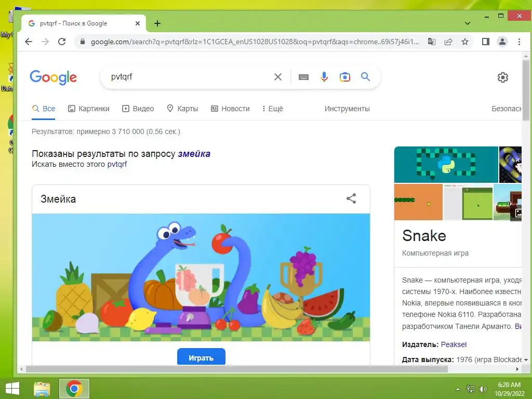Open Chrome three-dot menu
The height and width of the screenshot is (399, 532).
click(x=519, y=42)
